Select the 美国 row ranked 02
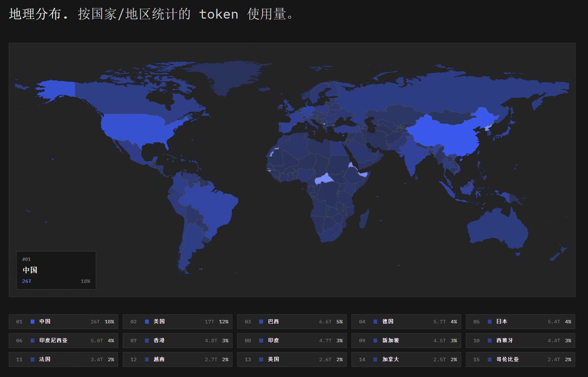Screen dimensions: 588x377 (x=177, y=322)
